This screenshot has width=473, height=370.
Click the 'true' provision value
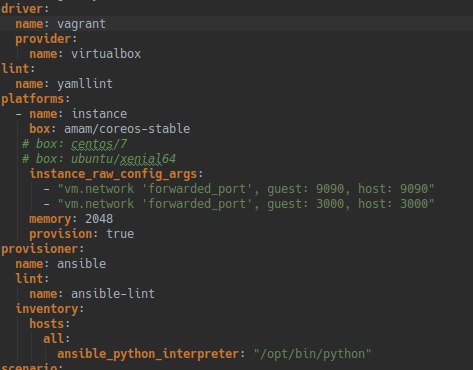(x=120, y=234)
